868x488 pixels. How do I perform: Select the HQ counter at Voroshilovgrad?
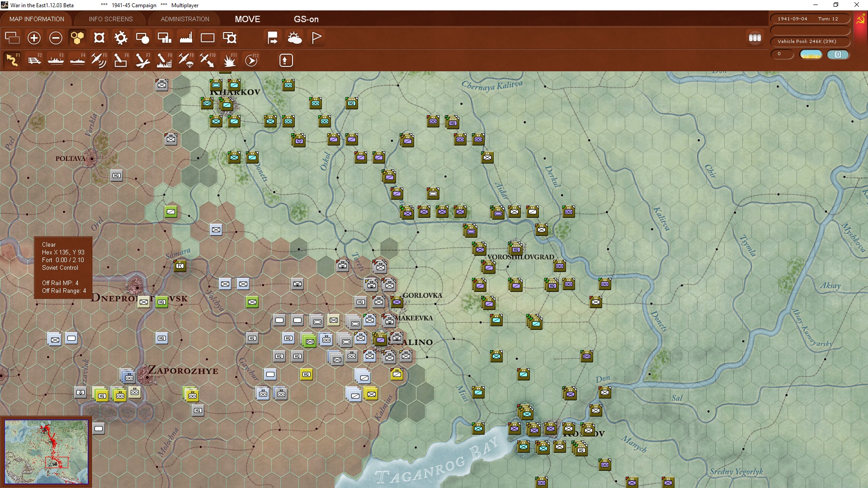(x=516, y=249)
